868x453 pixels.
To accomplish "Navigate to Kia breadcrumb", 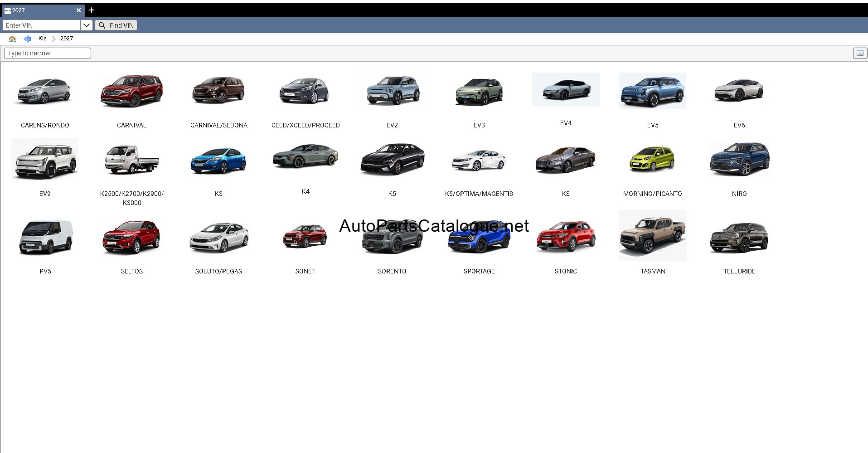I will pyautogui.click(x=43, y=39).
